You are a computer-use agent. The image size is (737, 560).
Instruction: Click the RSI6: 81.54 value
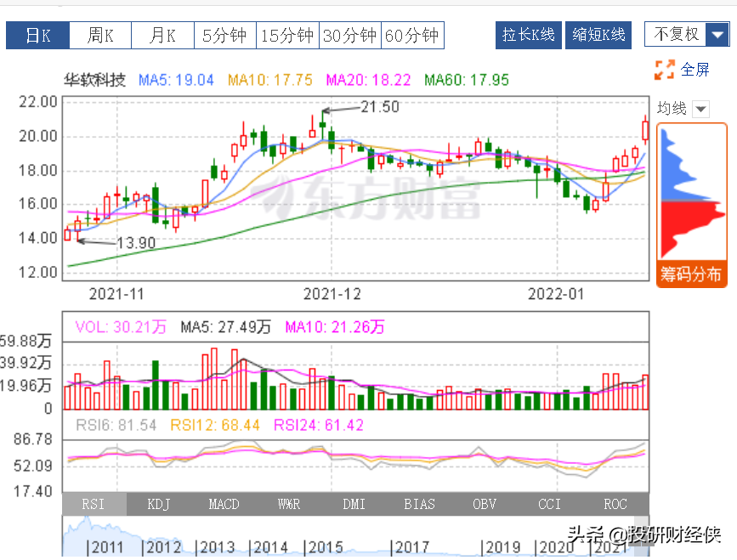click(x=116, y=425)
